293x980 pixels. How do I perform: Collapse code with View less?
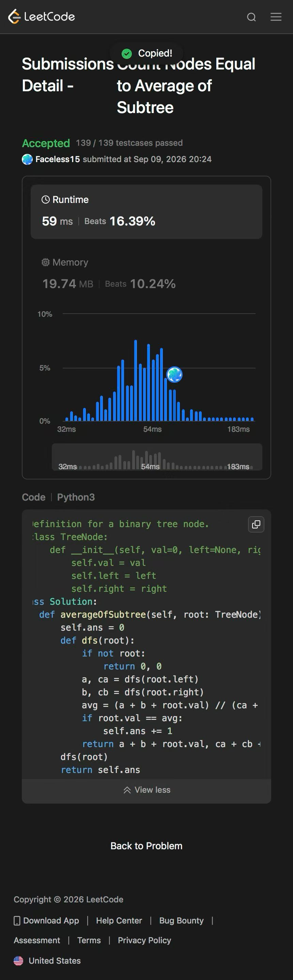coord(146,790)
